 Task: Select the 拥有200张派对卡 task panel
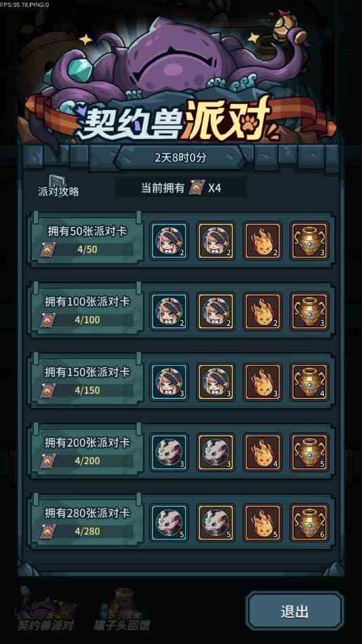point(87,451)
